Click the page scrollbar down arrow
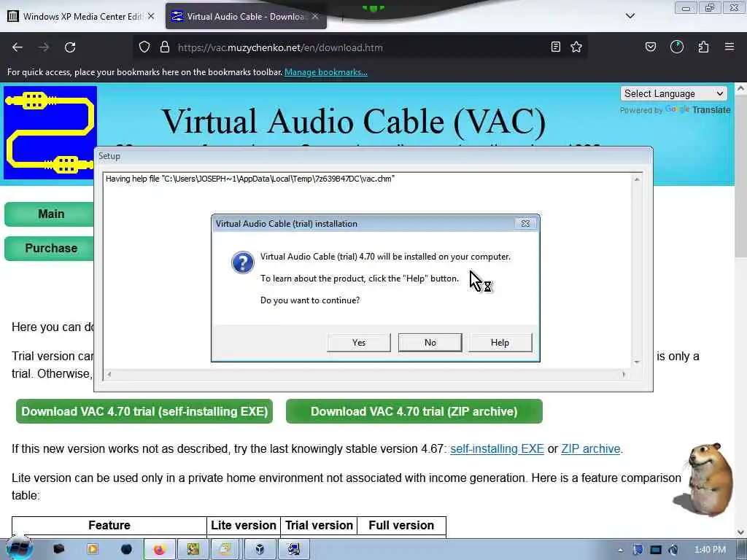The image size is (747, 560). pos(741,532)
